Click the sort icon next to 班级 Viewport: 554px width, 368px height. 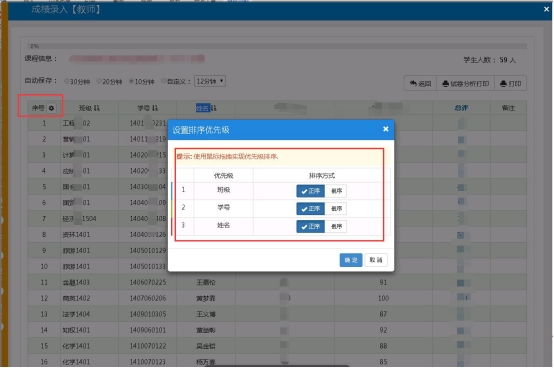pos(97,108)
